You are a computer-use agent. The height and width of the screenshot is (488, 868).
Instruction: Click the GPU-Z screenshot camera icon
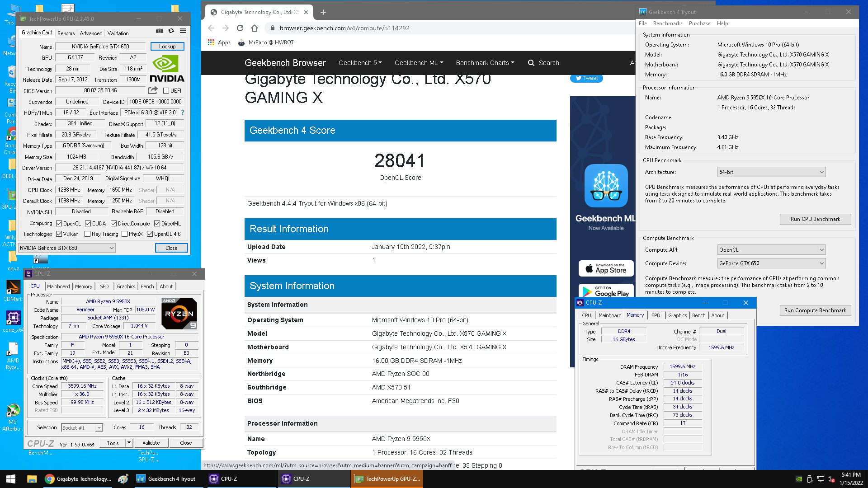point(160,31)
